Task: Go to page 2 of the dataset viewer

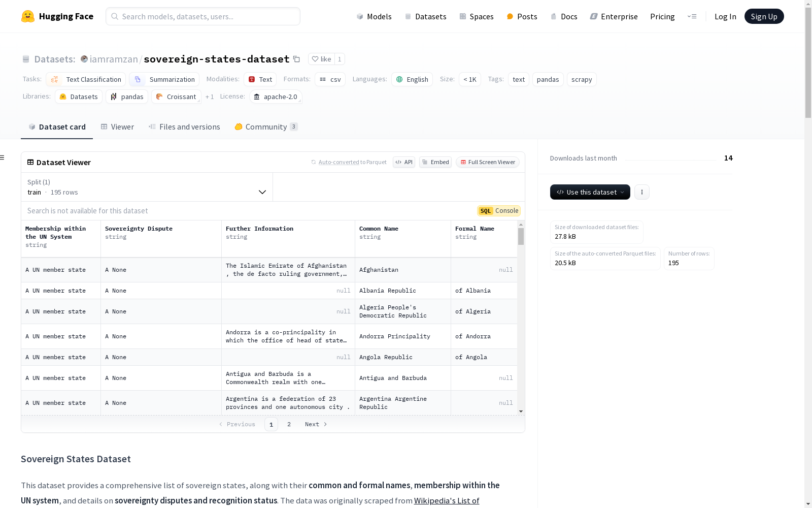Action: [x=289, y=424]
